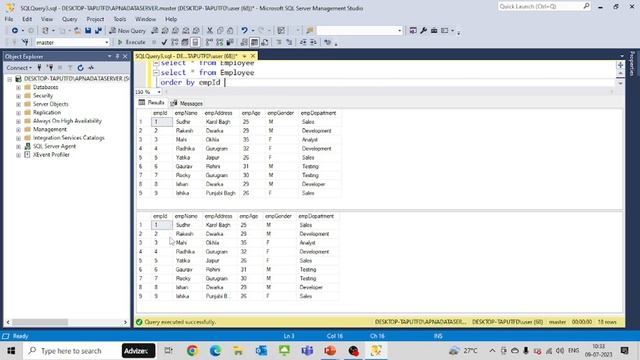Expand the Databases tree node
This screenshot has width=640, height=360.
18,87
